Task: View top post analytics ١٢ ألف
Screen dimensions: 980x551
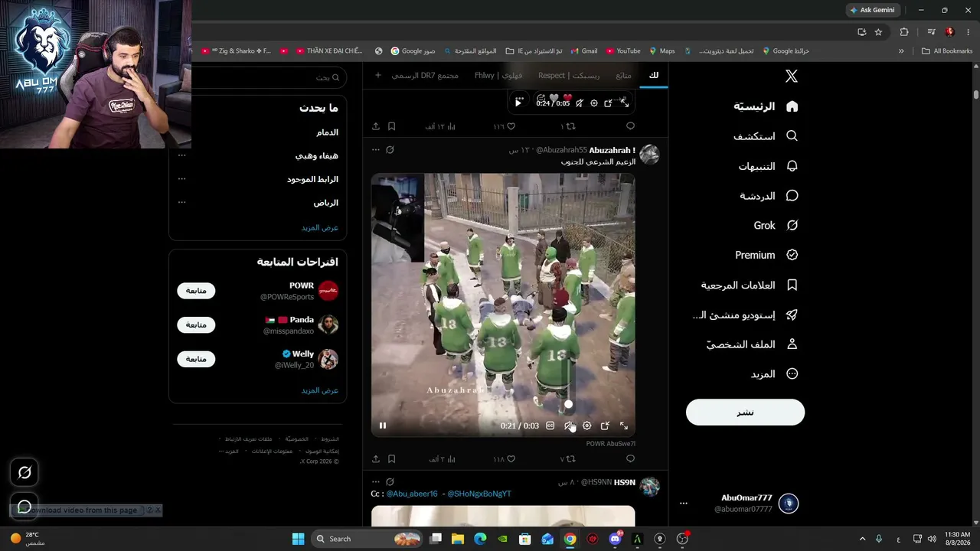Action: click(x=440, y=126)
